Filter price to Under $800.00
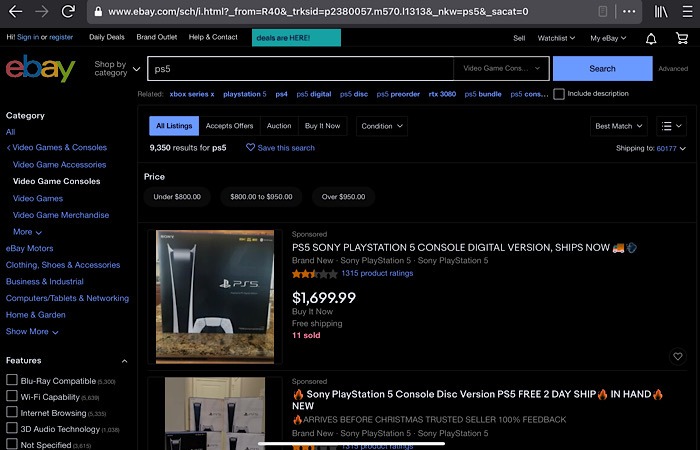The height and width of the screenshot is (450, 700). click(x=177, y=197)
